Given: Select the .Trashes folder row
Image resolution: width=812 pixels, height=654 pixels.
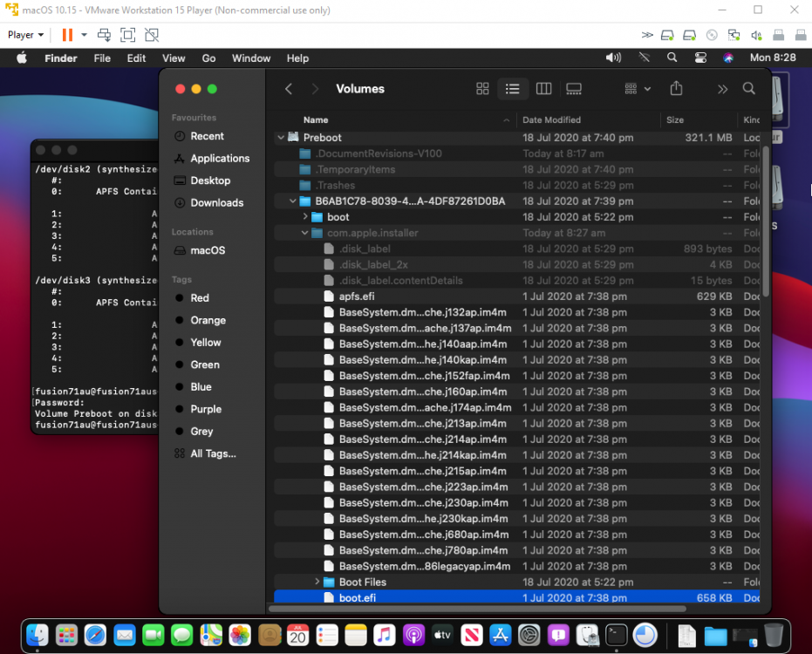Looking at the screenshot, I should (x=516, y=186).
